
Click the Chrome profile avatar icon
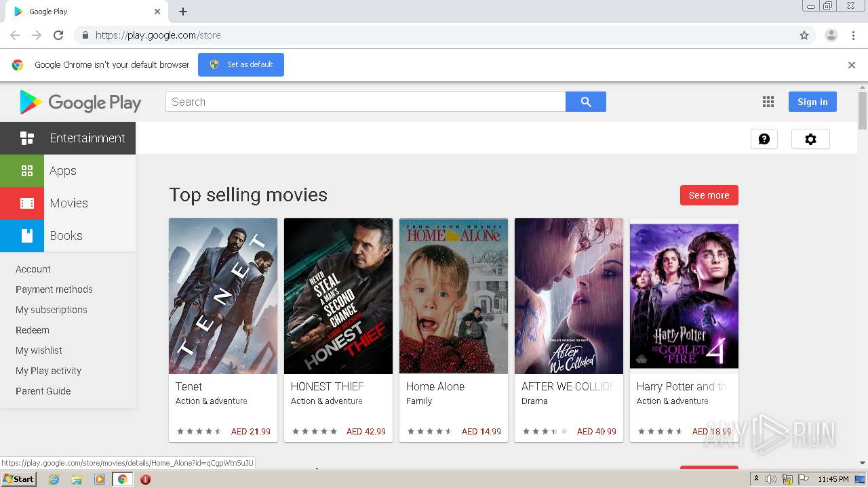coord(831,35)
